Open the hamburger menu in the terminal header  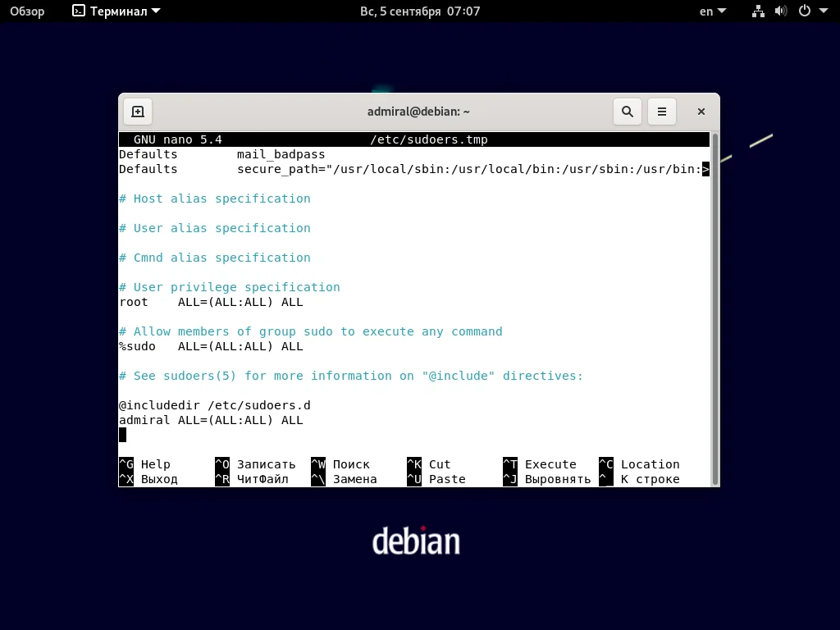pos(661,111)
